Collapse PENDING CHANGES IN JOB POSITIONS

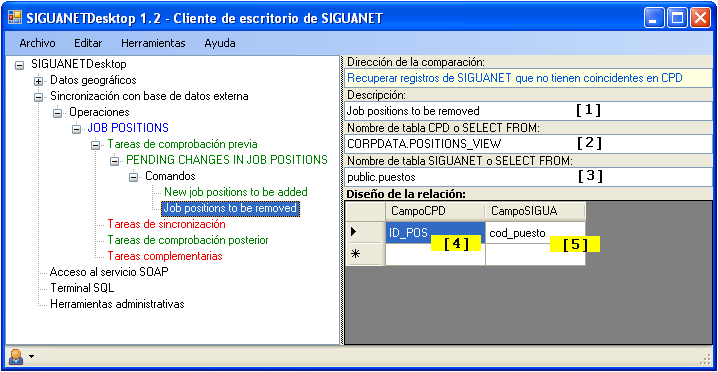114,161
